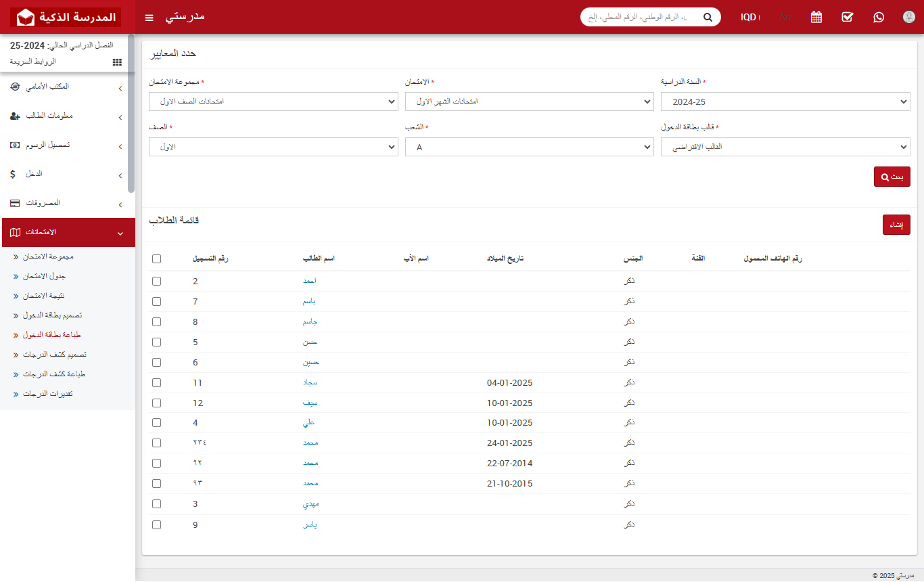
Task: Open تصميم بطاقة الدخول in sidebar
Action: (53, 315)
